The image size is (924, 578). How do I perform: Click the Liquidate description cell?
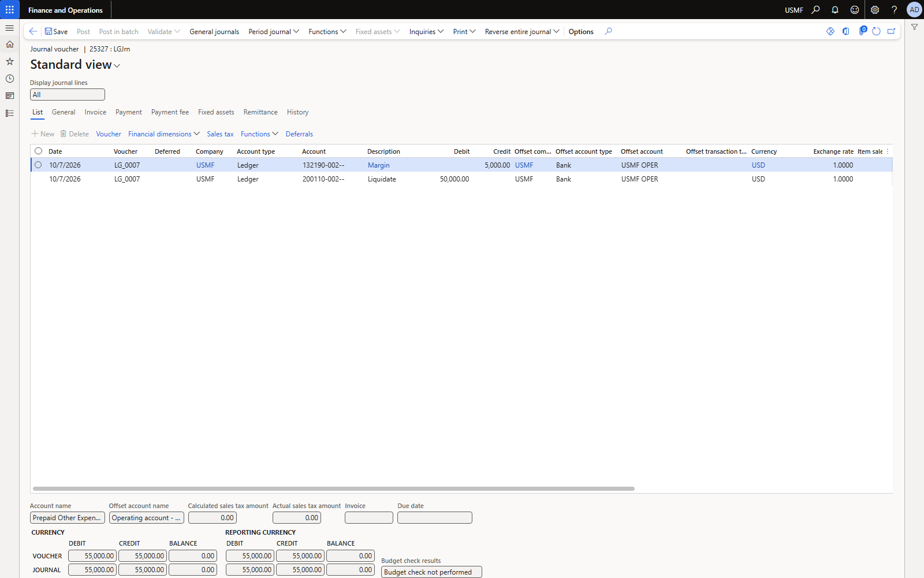[x=382, y=179]
